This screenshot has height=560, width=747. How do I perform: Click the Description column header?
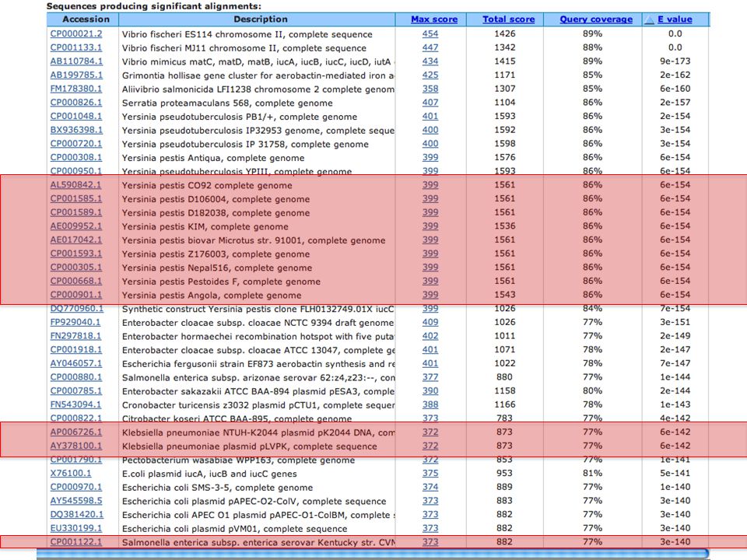pos(261,19)
